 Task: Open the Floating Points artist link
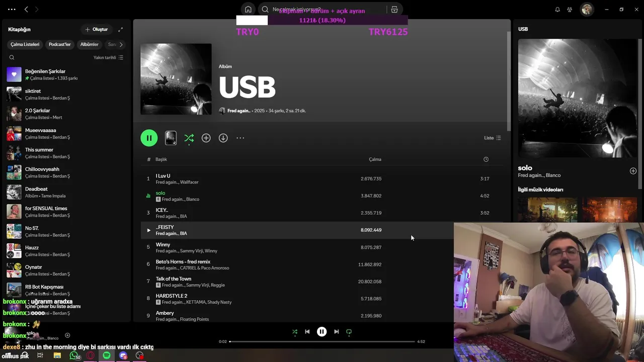click(x=194, y=319)
